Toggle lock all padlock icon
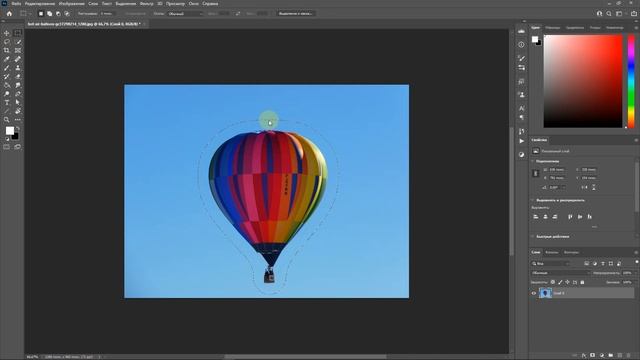This screenshot has height=360, width=640. pos(582,282)
